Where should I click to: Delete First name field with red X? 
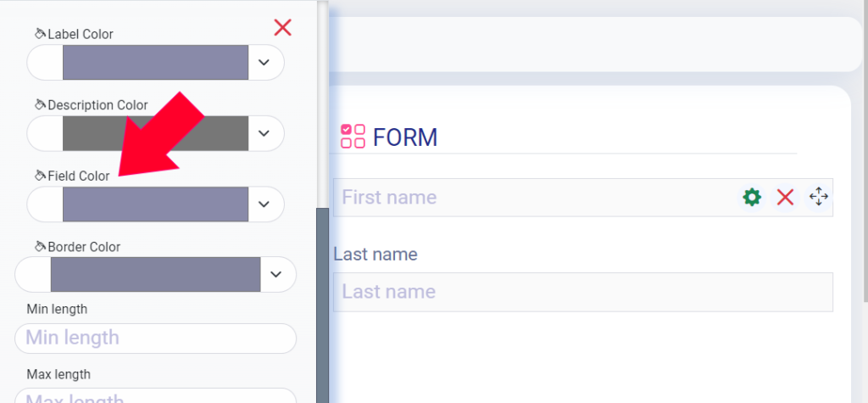click(x=785, y=197)
